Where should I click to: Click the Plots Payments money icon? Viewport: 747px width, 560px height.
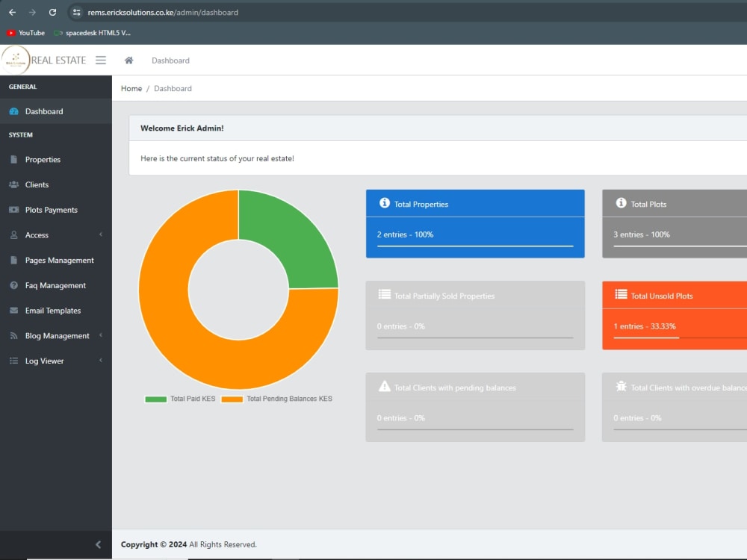pos(13,210)
